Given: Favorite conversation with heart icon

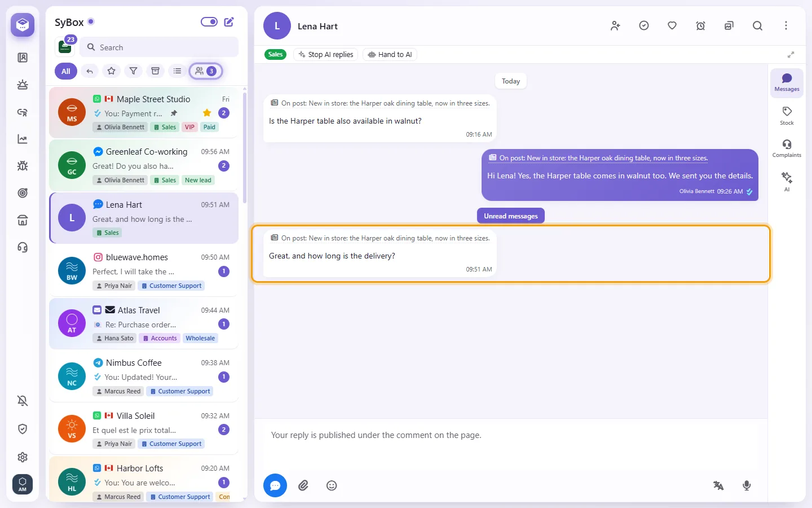Looking at the screenshot, I should point(672,26).
